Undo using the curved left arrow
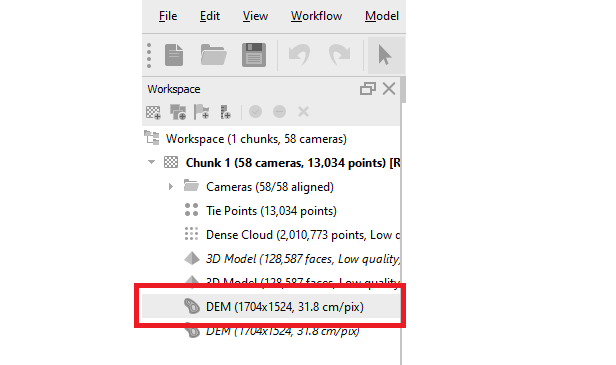Viewport: 616px width, 365px height. pos(299,55)
